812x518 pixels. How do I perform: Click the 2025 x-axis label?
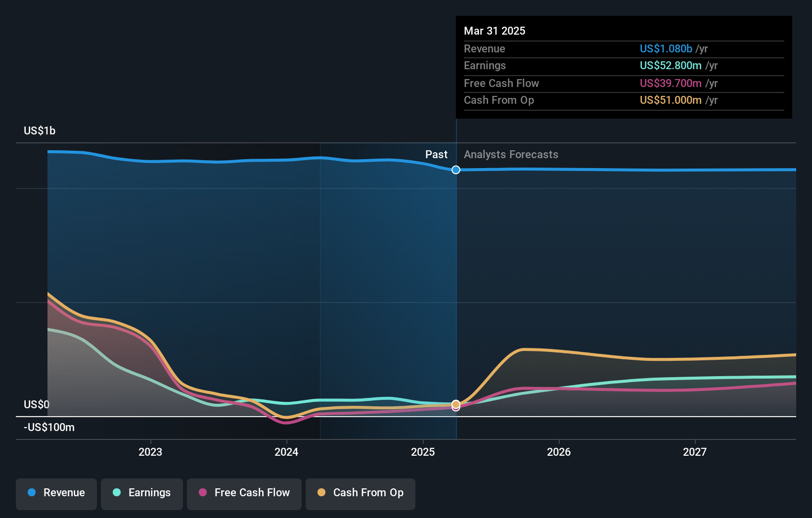[x=423, y=452]
